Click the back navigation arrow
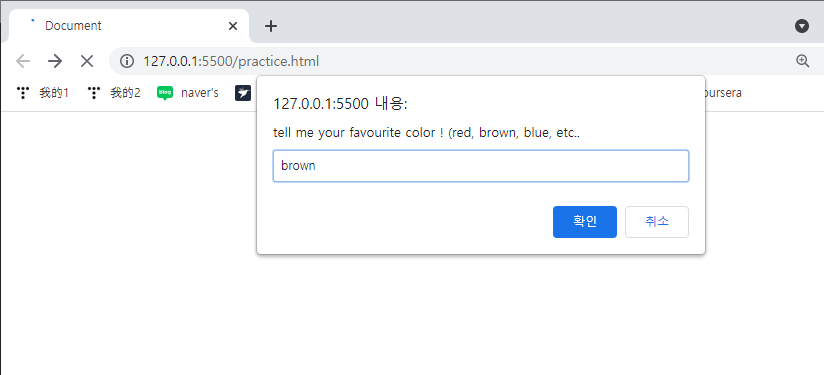The height and width of the screenshot is (375, 824). [x=23, y=61]
